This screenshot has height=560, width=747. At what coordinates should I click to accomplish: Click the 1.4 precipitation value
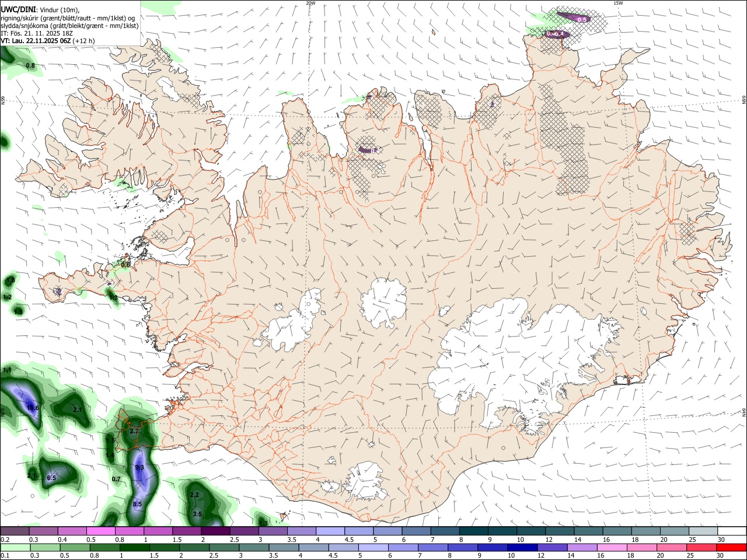[x=110, y=456]
